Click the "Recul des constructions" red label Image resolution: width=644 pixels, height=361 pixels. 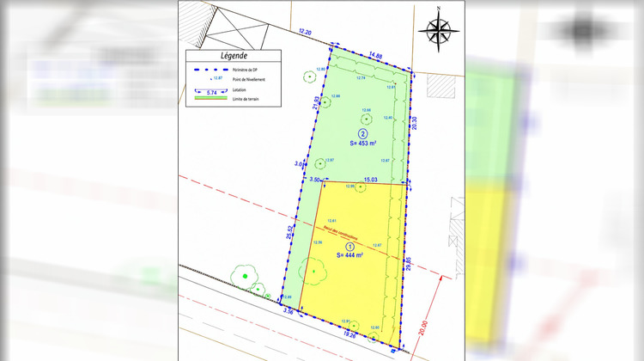(341, 233)
